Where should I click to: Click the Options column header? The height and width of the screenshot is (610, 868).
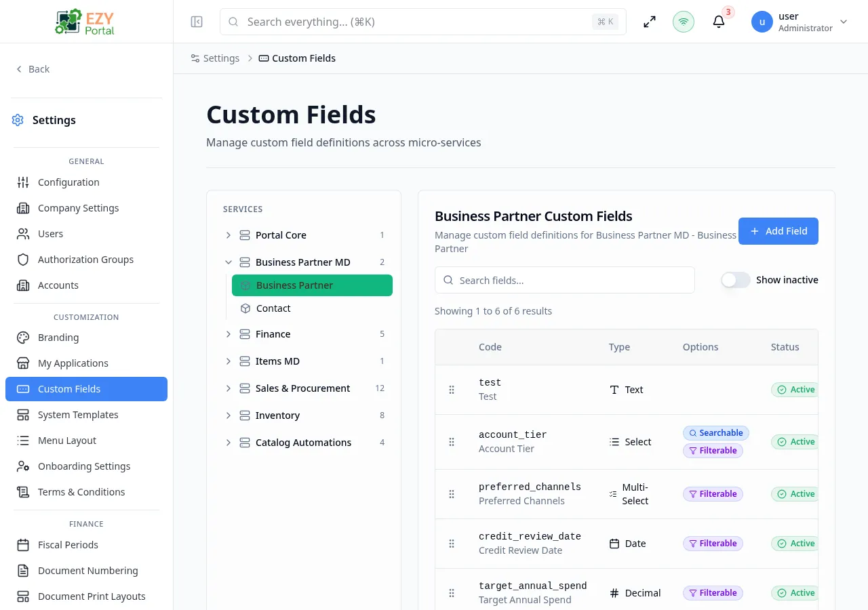pyautogui.click(x=701, y=347)
